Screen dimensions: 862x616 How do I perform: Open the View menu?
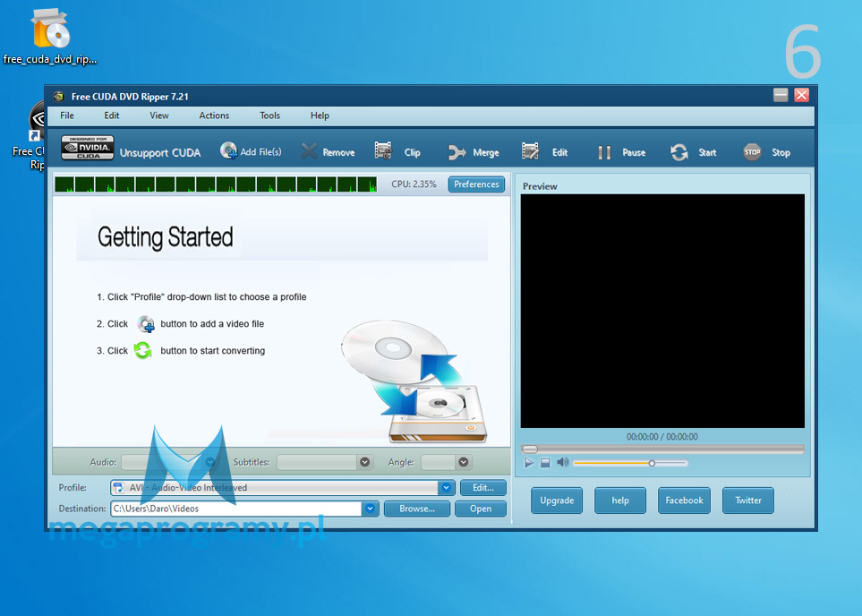pos(159,115)
